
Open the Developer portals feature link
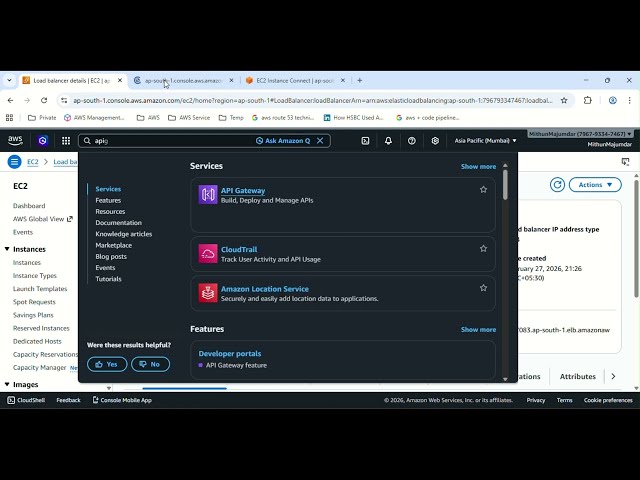230,353
